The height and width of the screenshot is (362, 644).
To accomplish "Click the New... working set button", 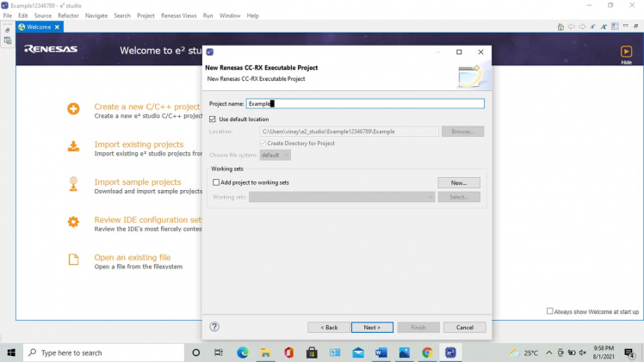I will [459, 182].
